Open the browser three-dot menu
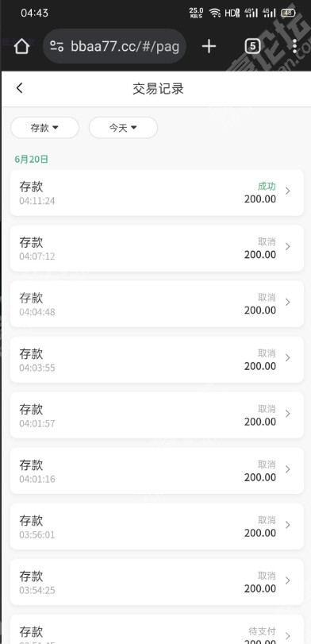This screenshot has height=644, width=311. coord(294,46)
